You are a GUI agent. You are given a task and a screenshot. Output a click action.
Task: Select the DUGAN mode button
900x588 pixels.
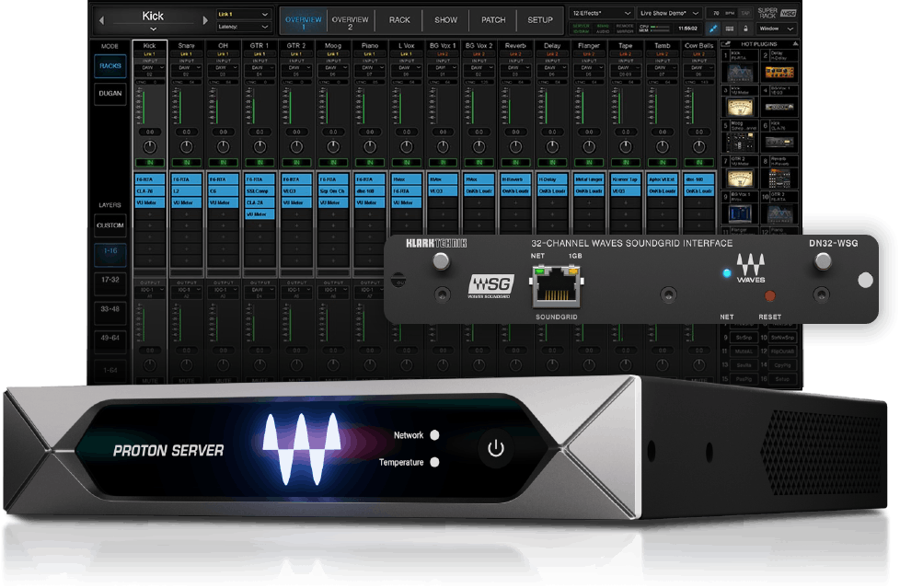click(x=110, y=93)
